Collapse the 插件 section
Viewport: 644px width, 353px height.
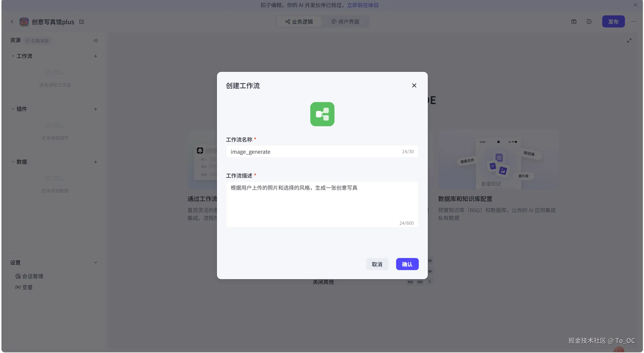13,109
